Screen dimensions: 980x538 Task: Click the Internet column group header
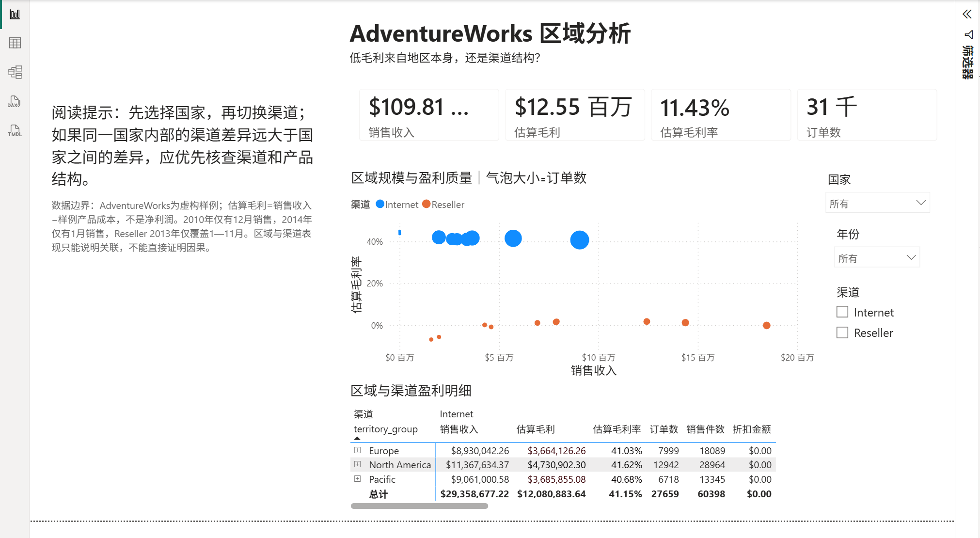(x=457, y=414)
